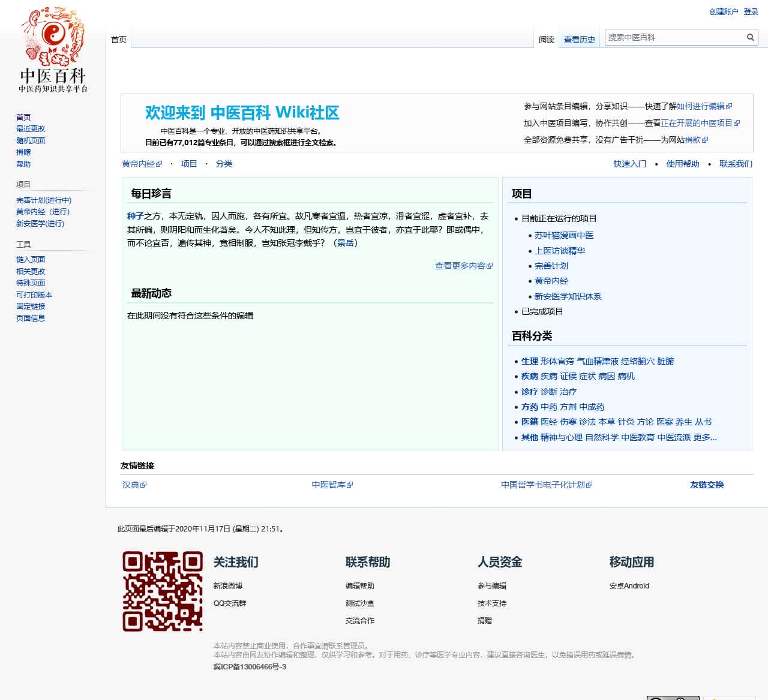Click the 特殊页面 tool link

click(31, 283)
